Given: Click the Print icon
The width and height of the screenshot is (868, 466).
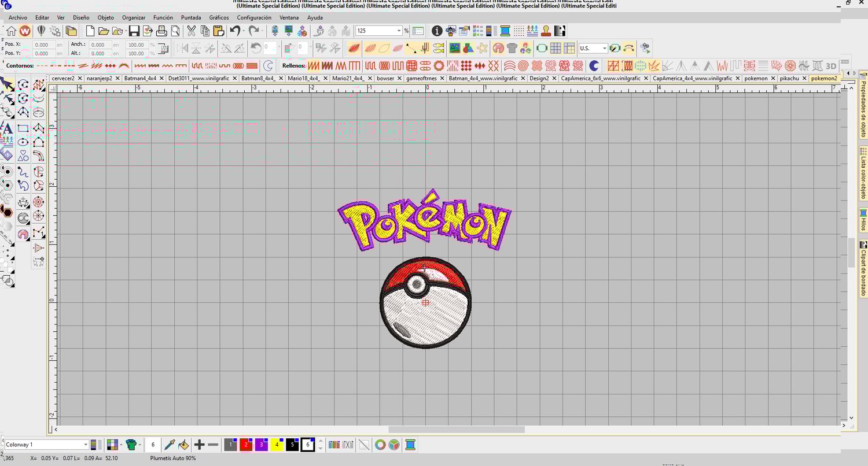Looking at the screenshot, I should pyautogui.click(x=161, y=31).
